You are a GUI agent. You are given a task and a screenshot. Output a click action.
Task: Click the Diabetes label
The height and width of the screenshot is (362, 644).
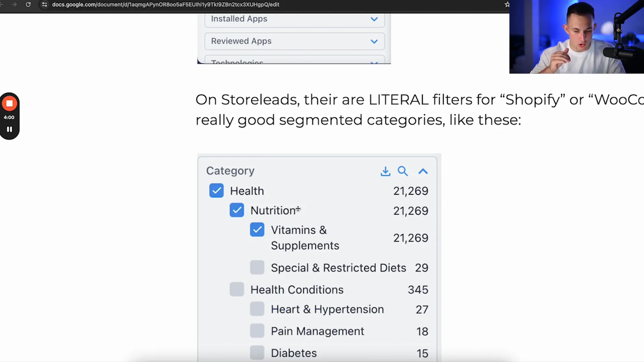[x=294, y=353]
